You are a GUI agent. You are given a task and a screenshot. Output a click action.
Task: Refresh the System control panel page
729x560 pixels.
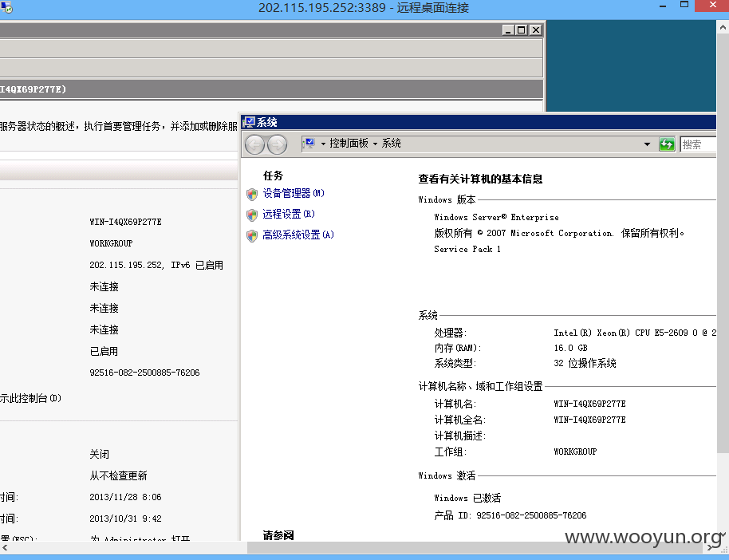(667, 144)
